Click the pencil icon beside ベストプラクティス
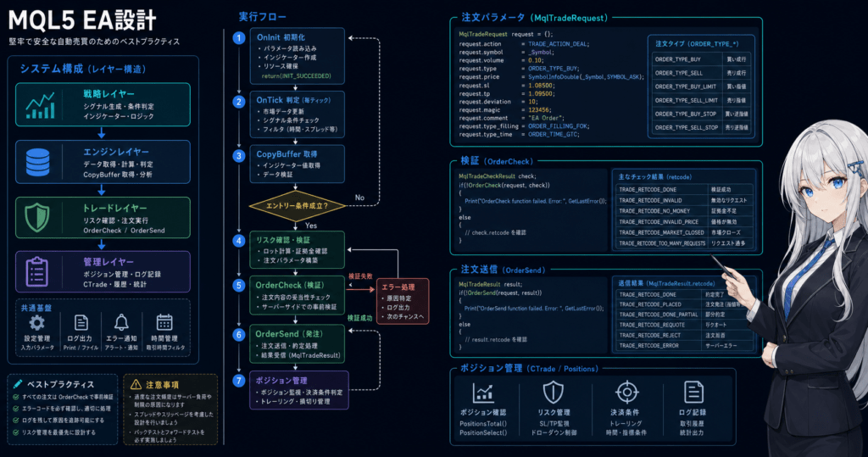Viewport: 868px width, 457px height. point(18,384)
